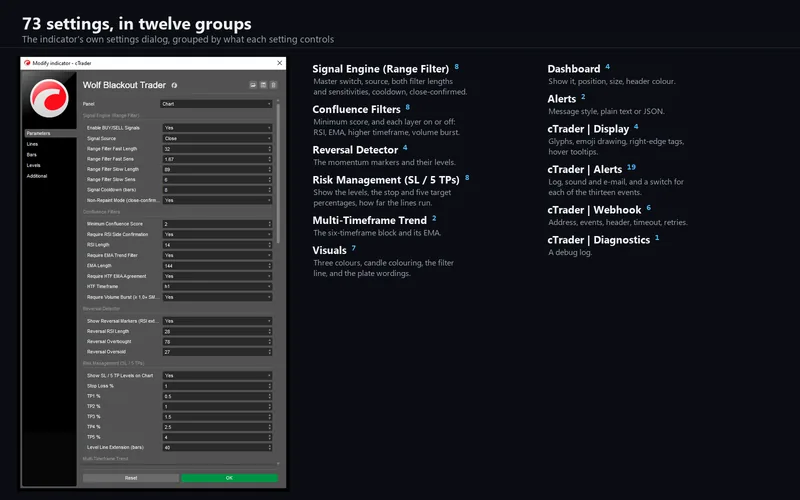This screenshot has width=800, height=500.
Task: Click the TP4 % value field
Action: 217,427
